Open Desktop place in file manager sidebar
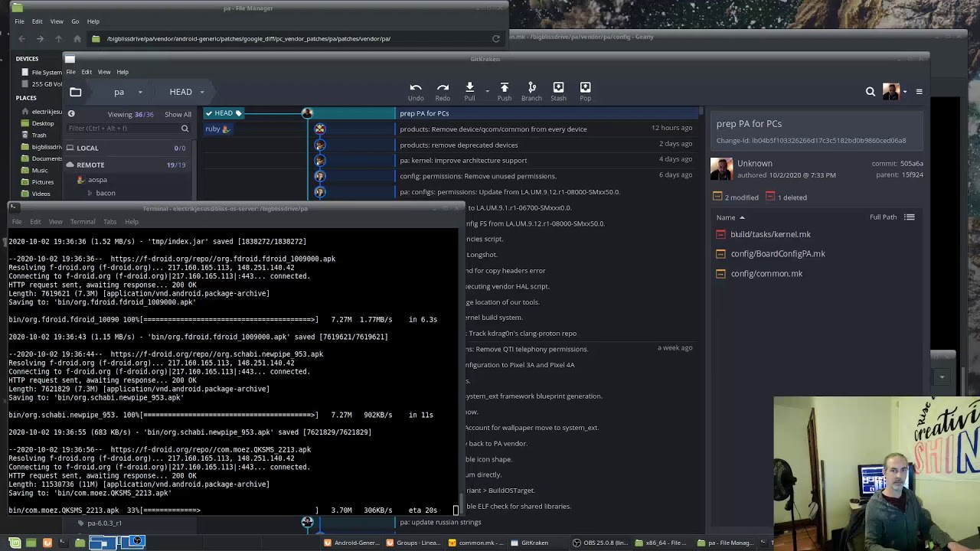Viewport: 980px width, 551px height. 43,123
